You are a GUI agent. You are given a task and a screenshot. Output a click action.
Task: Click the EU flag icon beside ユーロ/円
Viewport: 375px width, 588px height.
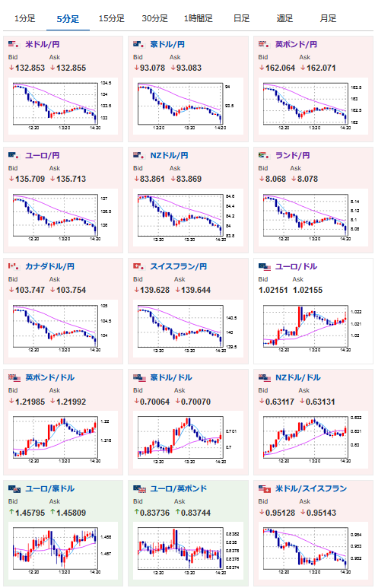[x=14, y=155]
